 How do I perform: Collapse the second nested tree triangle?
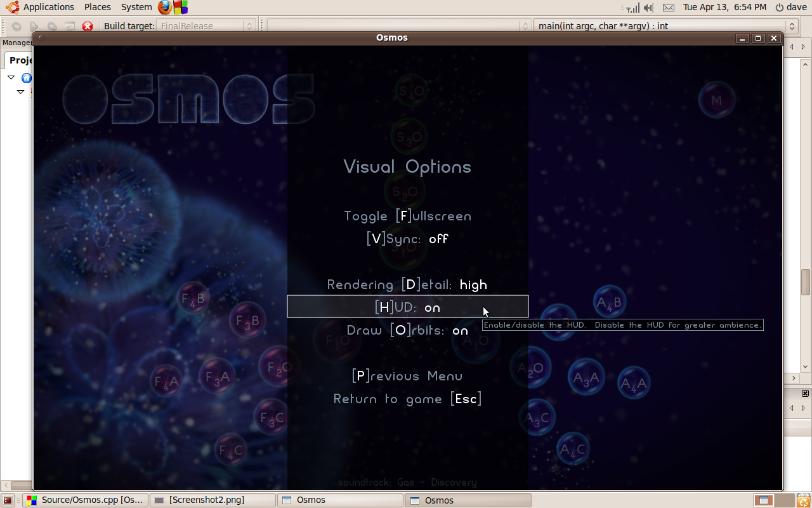click(x=20, y=92)
